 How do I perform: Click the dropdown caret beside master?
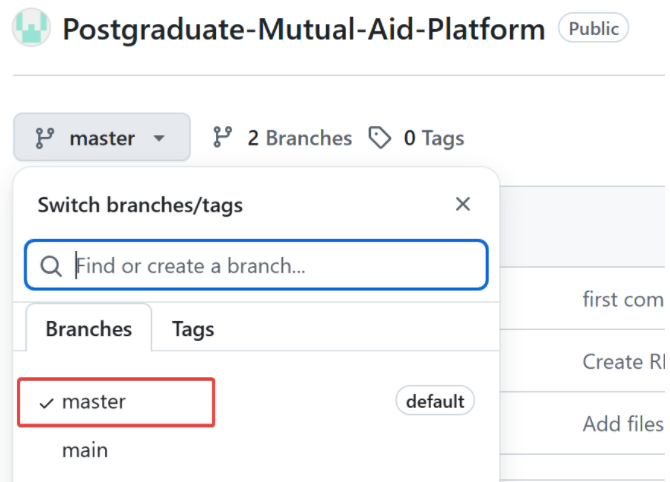point(159,138)
